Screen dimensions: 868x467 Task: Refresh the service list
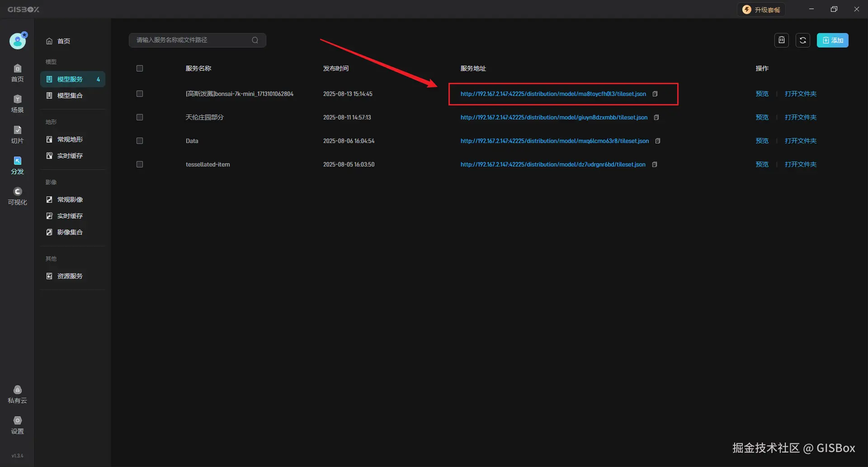pyautogui.click(x=803, y=40)
